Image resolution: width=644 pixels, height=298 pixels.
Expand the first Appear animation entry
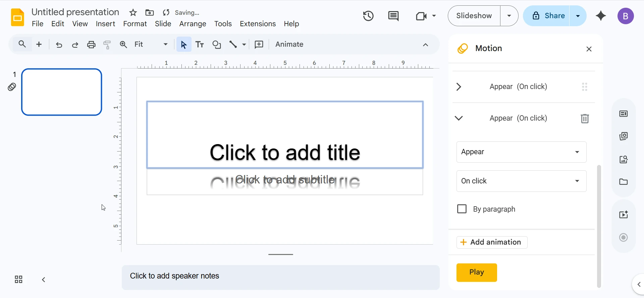click(x=459, y=87)
